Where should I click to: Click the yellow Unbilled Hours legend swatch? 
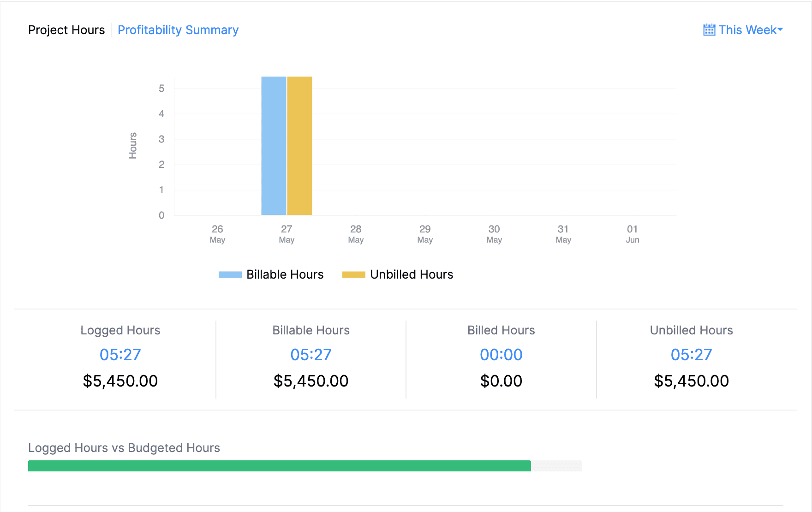click(353, 275)
